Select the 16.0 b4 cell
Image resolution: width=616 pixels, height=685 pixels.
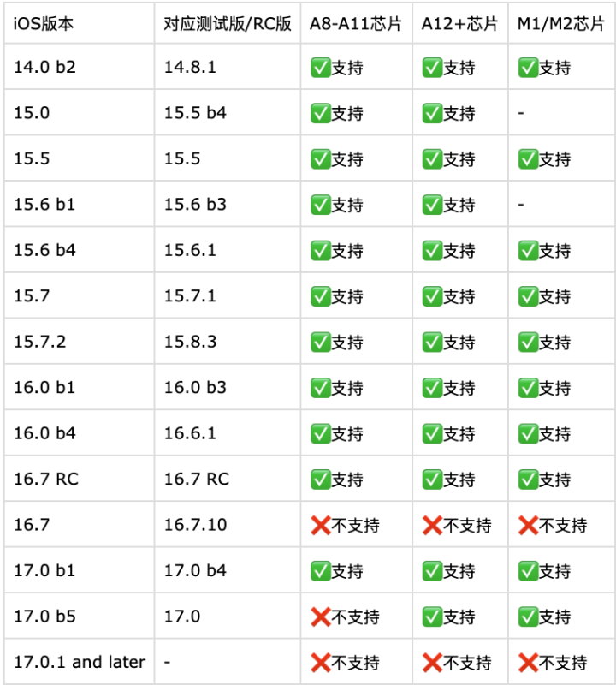79,433
